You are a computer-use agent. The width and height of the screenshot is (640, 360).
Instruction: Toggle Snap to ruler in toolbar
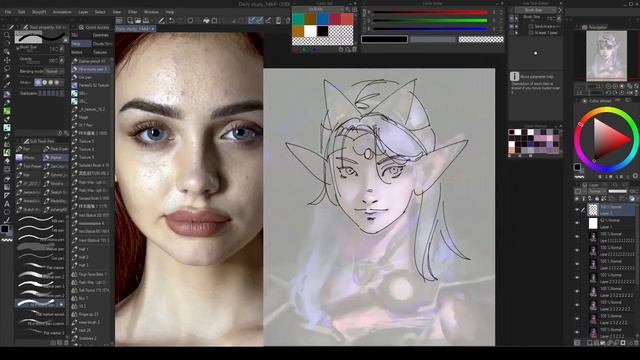251,20
